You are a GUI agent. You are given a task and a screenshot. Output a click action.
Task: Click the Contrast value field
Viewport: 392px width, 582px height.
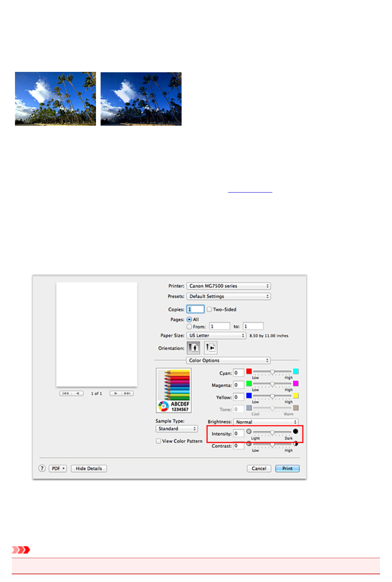[x=238, y=446]
